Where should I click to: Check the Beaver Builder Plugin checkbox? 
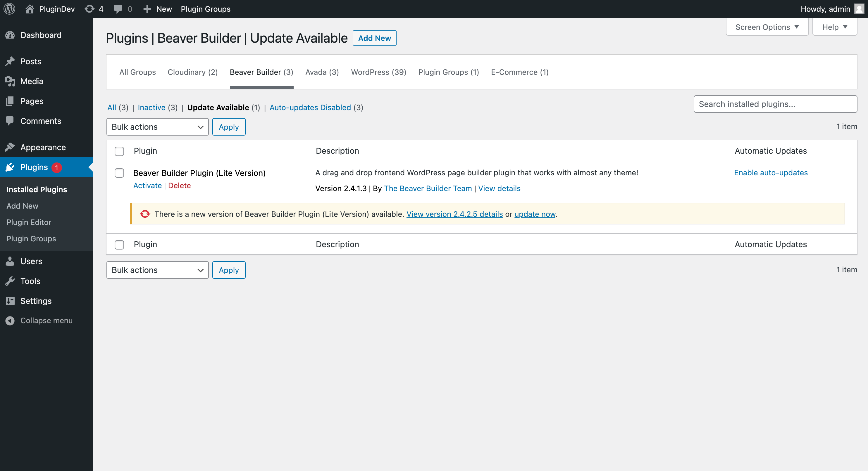[x=119, y=173]
